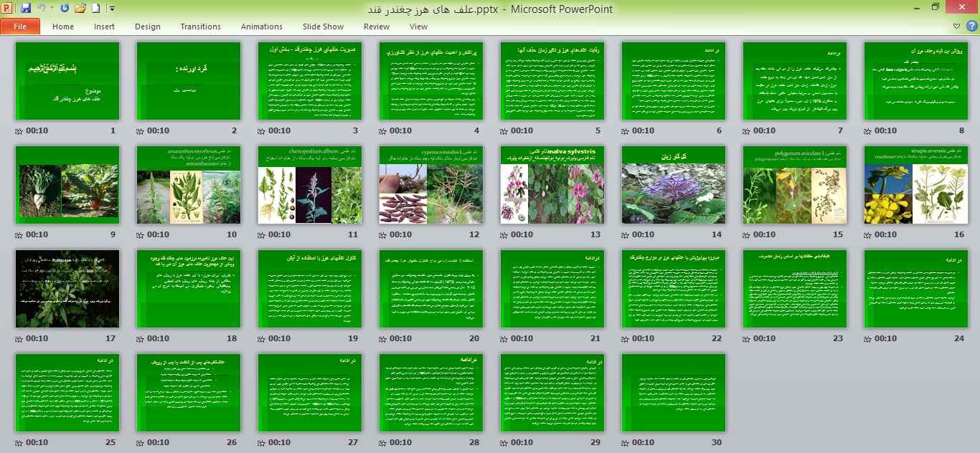Select slide 9 sugar beet photo thumbnail
Screen dimensions: 980x453
[67, 185]
